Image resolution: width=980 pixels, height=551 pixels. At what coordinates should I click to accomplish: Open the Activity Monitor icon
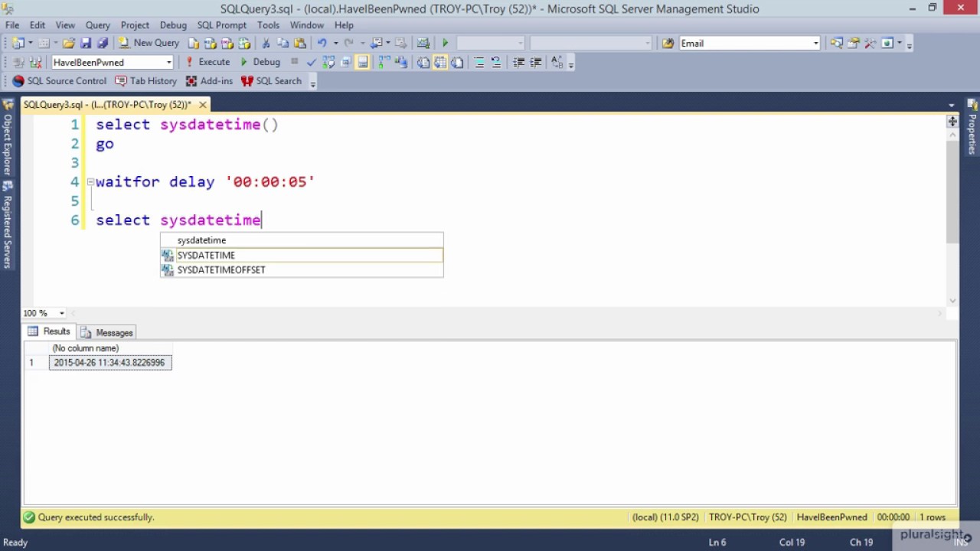(423, 44)
